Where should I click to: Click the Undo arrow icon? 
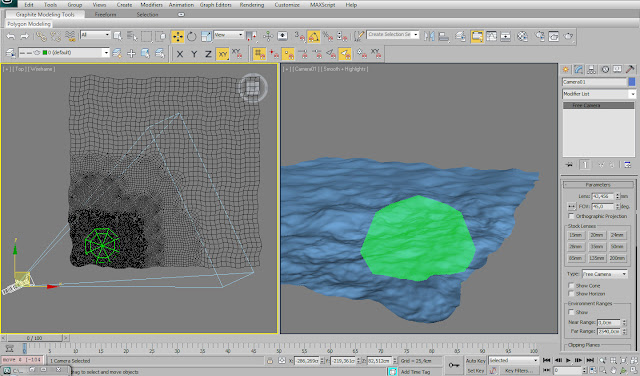pos(11,36)
